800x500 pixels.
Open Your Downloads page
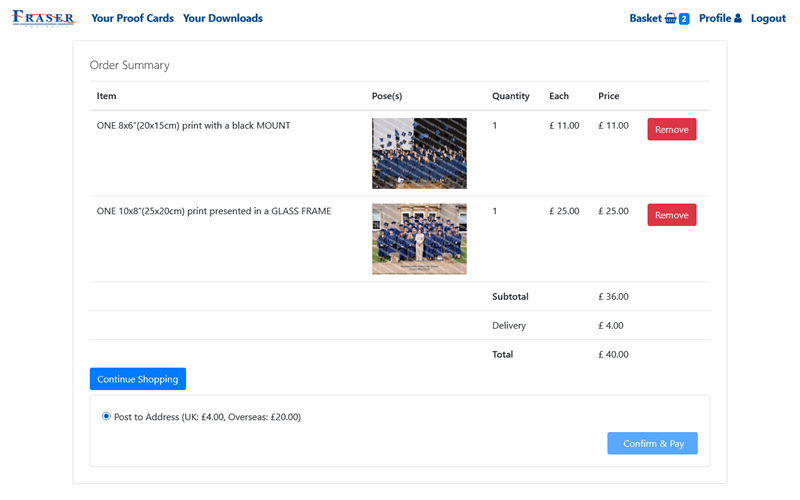coord(223,18)
